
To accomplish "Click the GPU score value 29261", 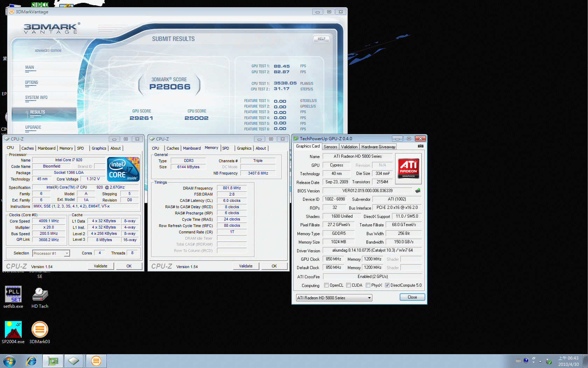I will (141, 118).
